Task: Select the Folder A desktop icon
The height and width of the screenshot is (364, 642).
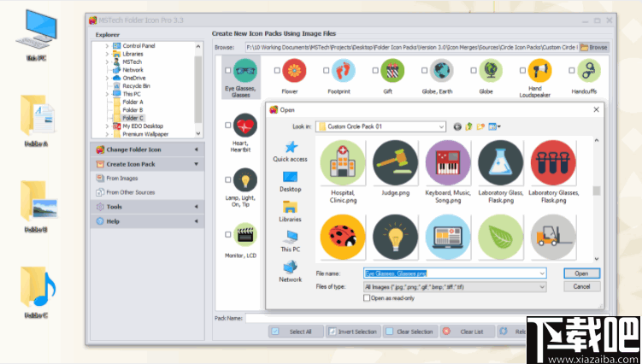Action: 37,120
